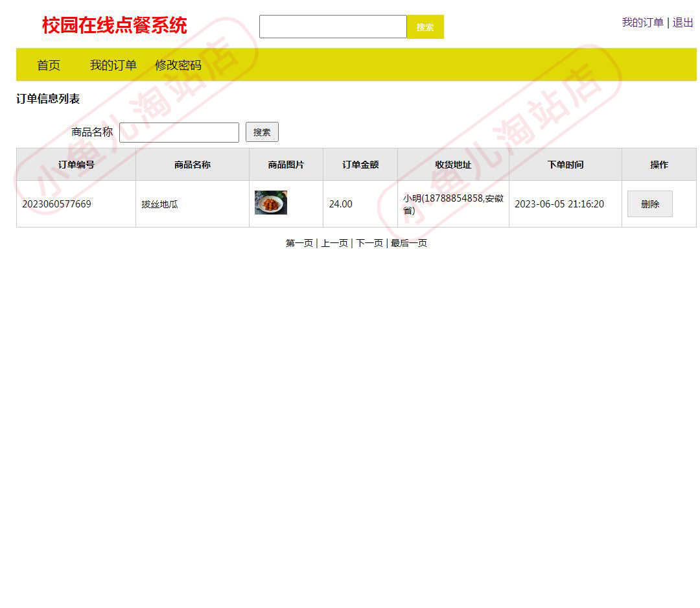Click the address cell 小明(18788854858,安徽省)
The image size is (700, 608).
[x=453, y=204]
